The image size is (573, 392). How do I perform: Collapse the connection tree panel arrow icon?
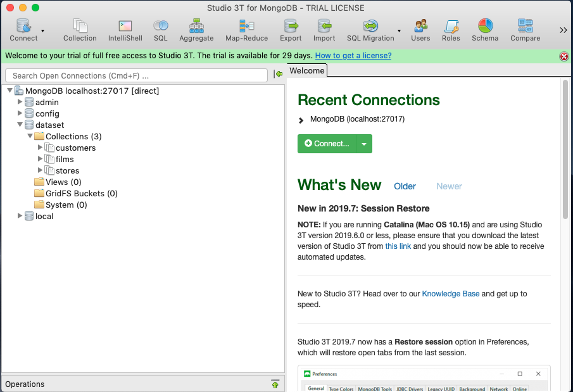click(x=278, y=74)
